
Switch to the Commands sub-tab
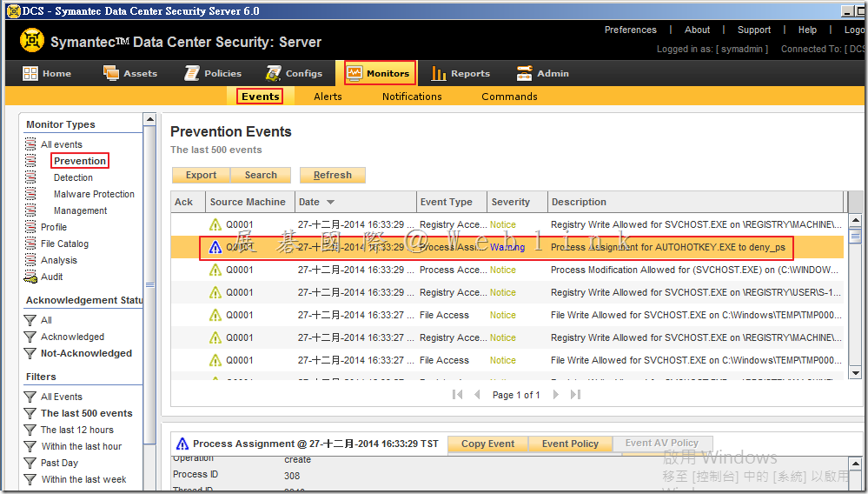509,97
